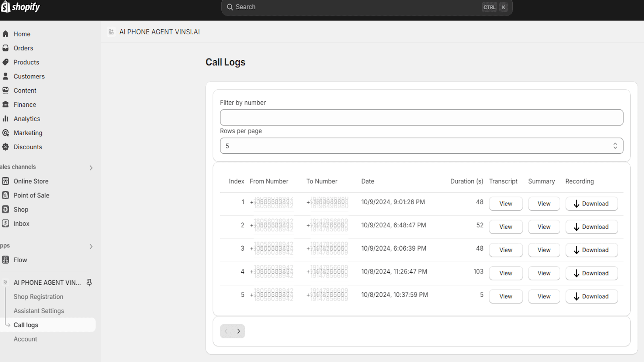Expand the Apps section chevron
The height and width of the screenshot is (362, 644).
tap(91, 246)
